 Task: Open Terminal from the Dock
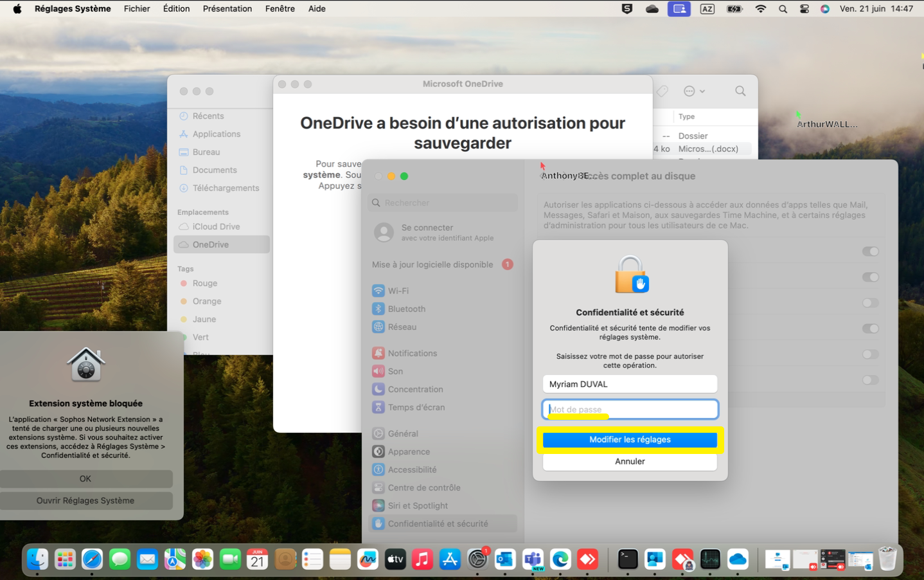[627, 559]
